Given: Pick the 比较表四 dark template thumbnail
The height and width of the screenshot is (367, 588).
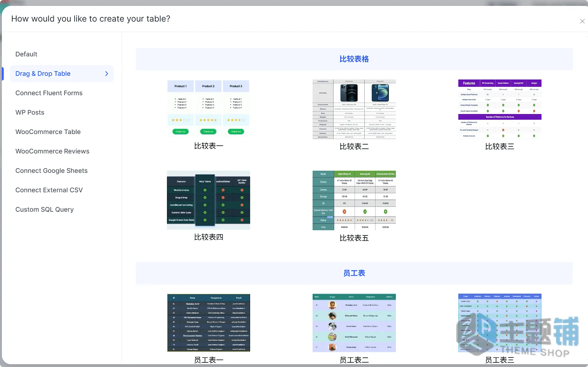Looking at the screenshot, I should pos(209,200).
